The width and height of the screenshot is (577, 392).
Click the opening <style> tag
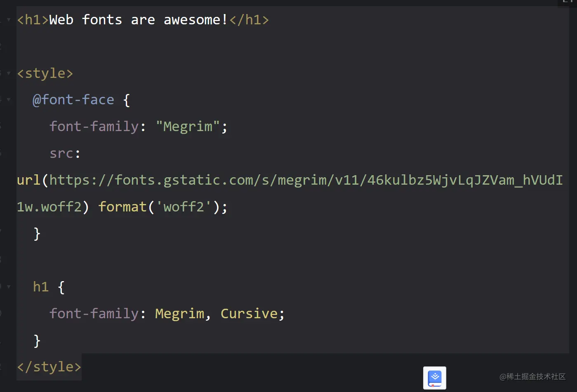(x=45, y=73)
